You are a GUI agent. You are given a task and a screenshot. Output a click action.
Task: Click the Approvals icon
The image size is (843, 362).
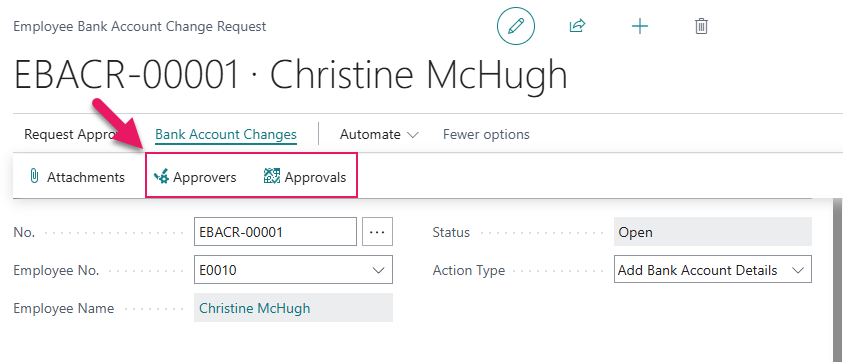point(272,176)
